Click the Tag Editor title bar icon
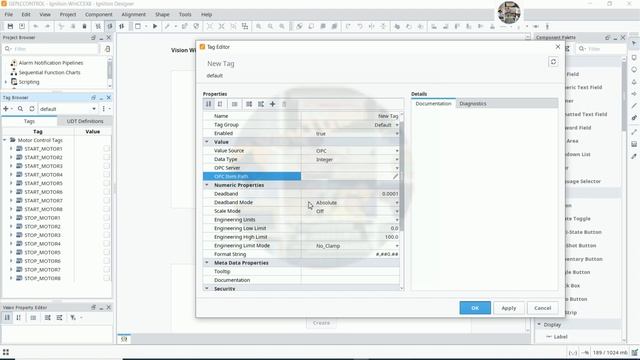The height and width of the screenshot is (360, 640). click(x=202, y=47)
